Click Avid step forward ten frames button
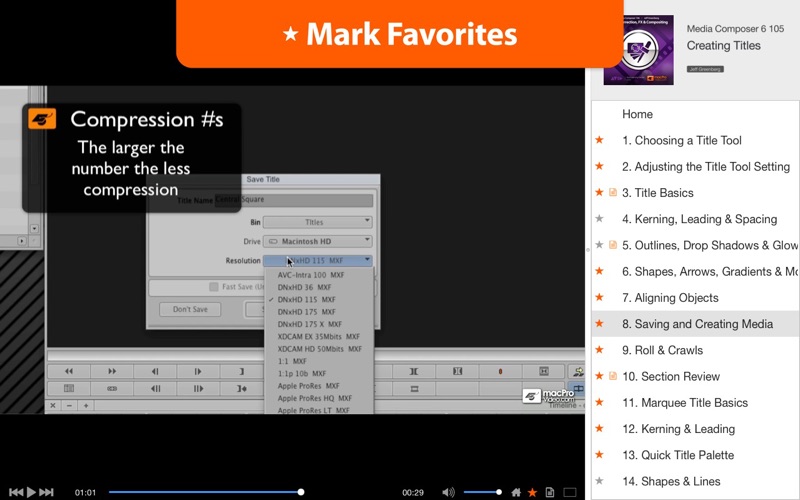 (x=198, y=389)
